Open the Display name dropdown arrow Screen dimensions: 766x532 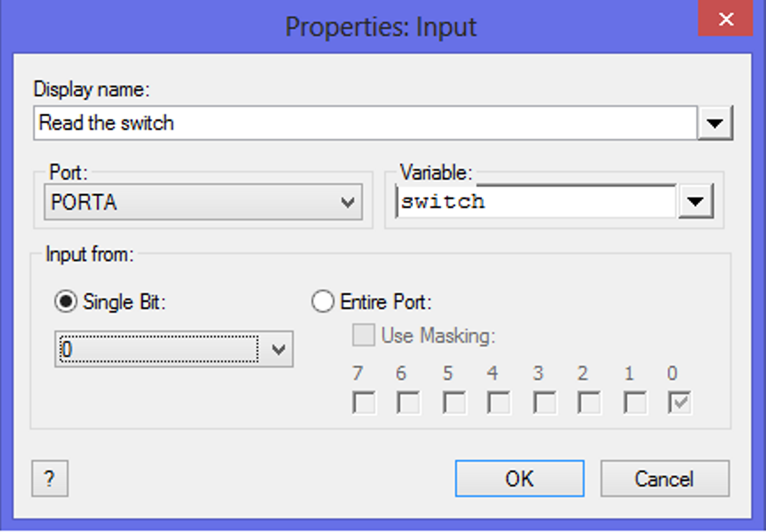pos(715,123)
